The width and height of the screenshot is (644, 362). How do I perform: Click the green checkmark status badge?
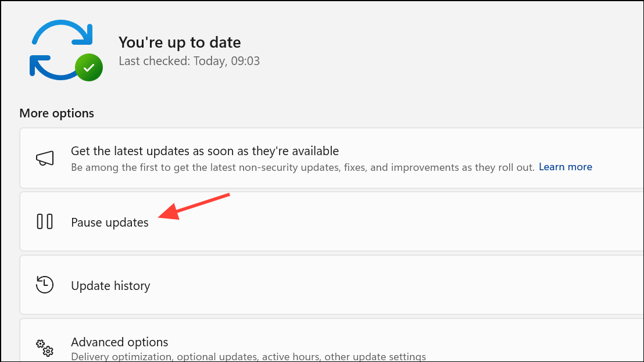(89, 67)
